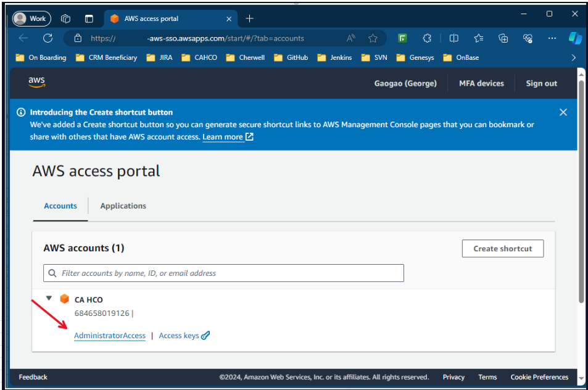Activate the Read aloud icon
Viewport: 588px width, 390px height.
point(350,38)
